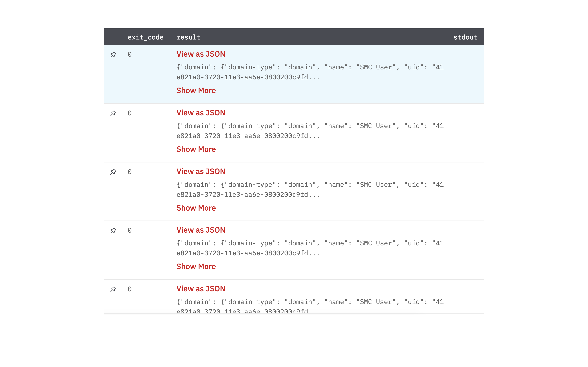The image size is (588, 367).
Task: Click the result column header
Action: [188, 37]
